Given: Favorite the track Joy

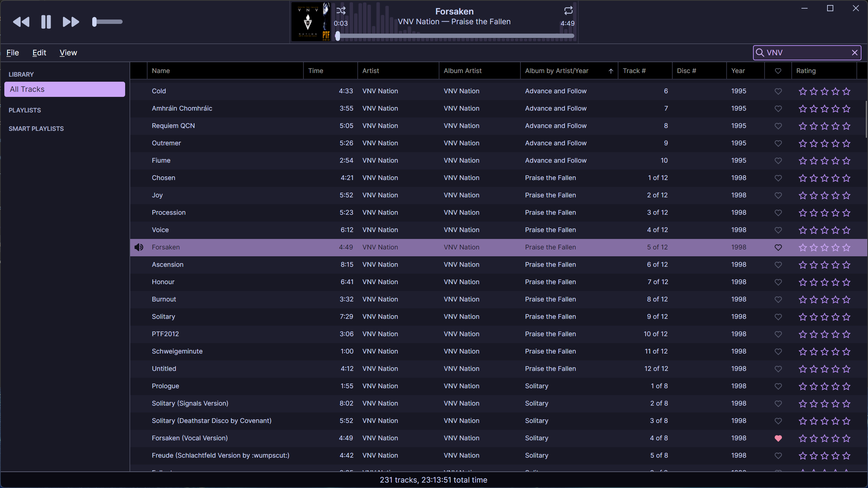Looking at the screenshot, I should pyautogui.click(x=778, y=196).
